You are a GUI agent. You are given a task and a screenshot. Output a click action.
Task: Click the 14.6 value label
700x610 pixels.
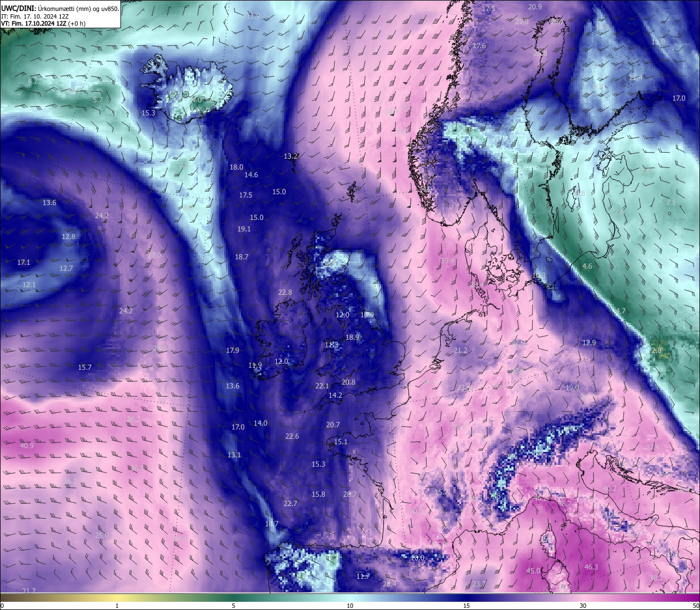tap(251, 175)
